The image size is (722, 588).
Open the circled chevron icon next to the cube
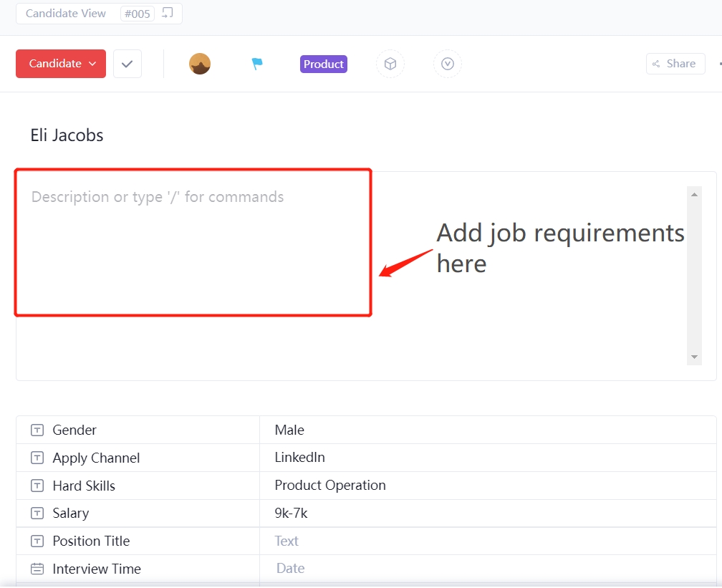tap(448, 64)
